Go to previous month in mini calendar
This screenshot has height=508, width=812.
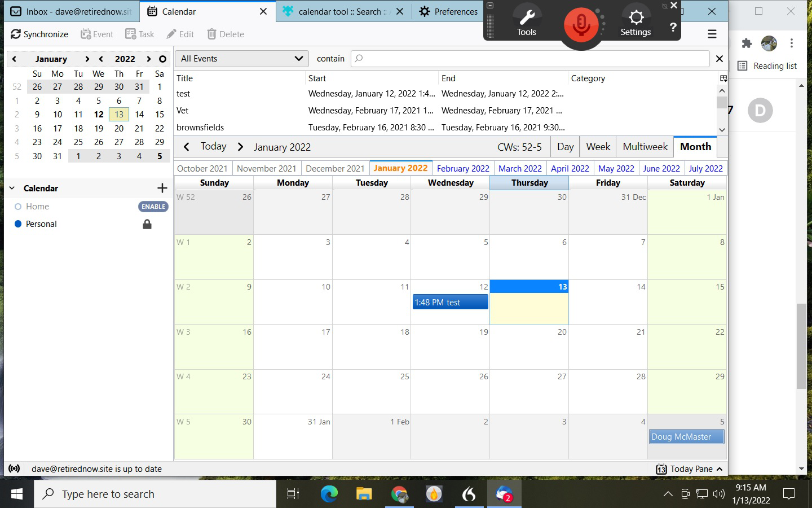[x=14, y=59]
